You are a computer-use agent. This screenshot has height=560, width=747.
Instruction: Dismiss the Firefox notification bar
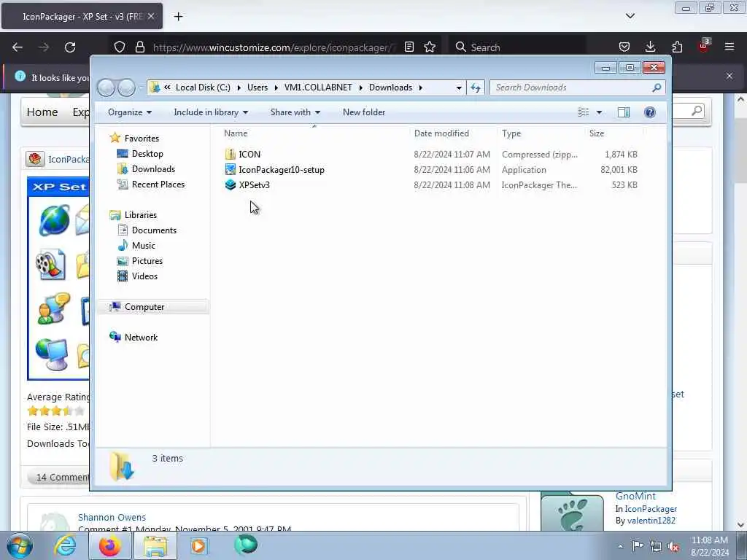tap(729, 76)
